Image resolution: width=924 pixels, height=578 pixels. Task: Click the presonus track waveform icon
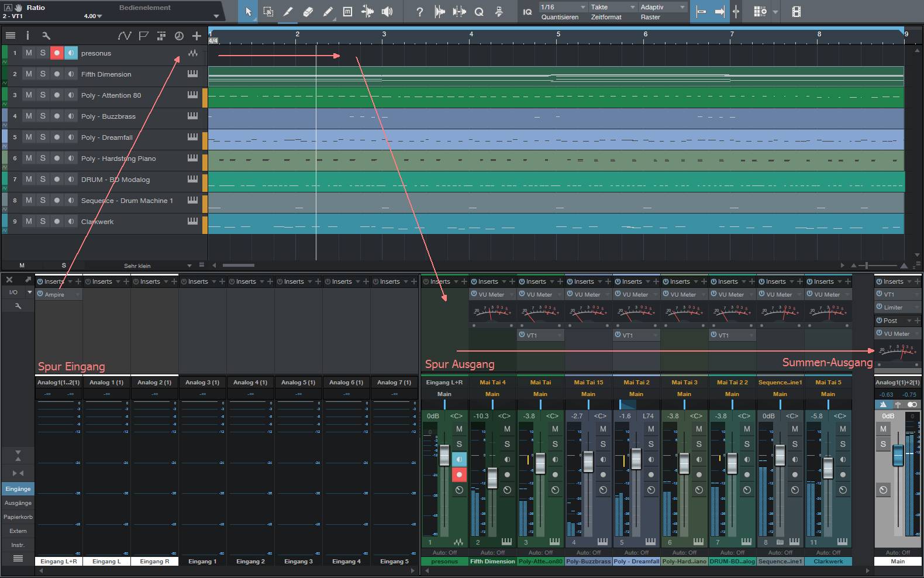tap(192, 53)
